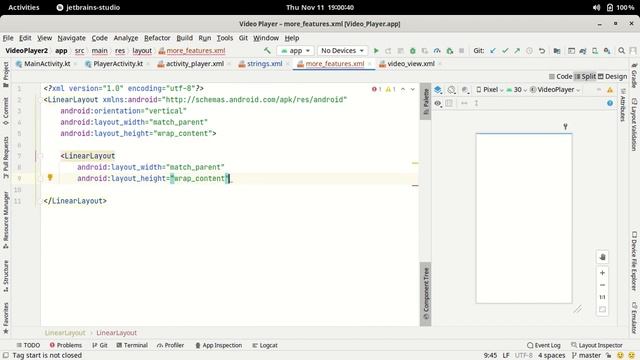Image resolution: width=640 pixels, height=360 pixels.
Task: Zoom in the layout preview
Action: click(x=602, y=273)
